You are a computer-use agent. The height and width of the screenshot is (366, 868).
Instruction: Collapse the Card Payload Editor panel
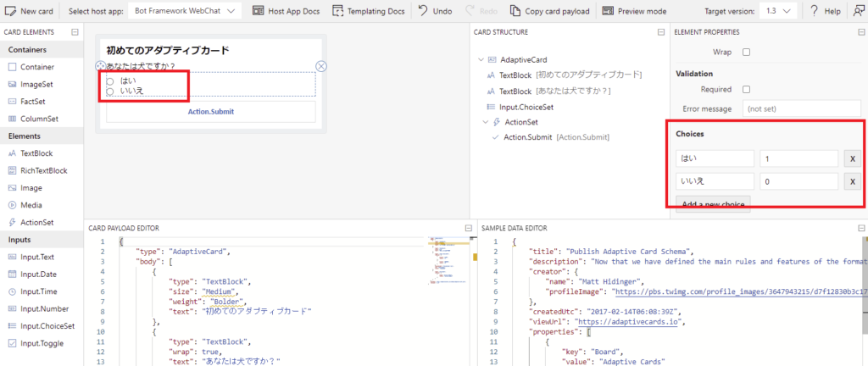(468, 227)
